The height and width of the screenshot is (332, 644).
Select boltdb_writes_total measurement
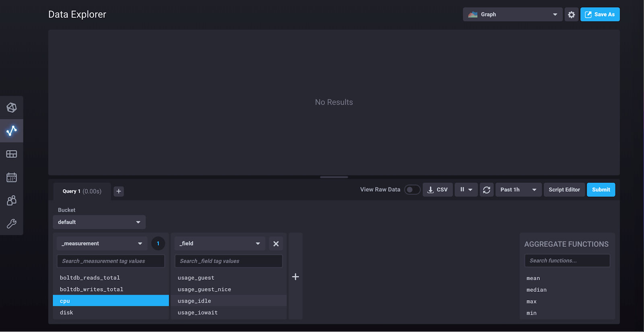pyautogui.click(x=111, y=289)
